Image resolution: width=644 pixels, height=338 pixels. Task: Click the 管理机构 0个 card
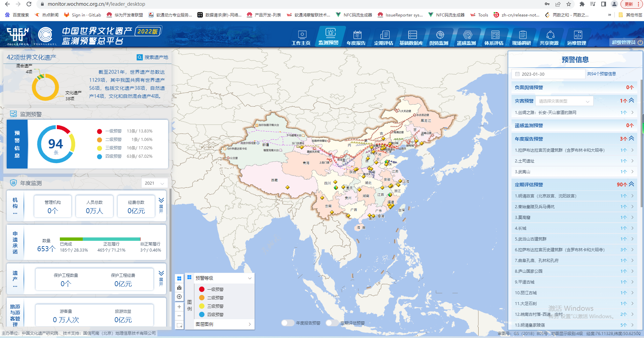click(53, 206)
